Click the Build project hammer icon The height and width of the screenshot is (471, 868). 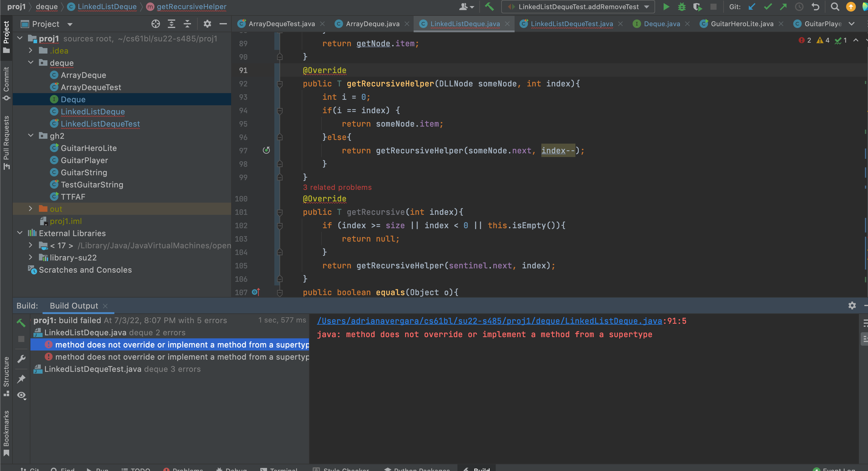click(489, 7)
